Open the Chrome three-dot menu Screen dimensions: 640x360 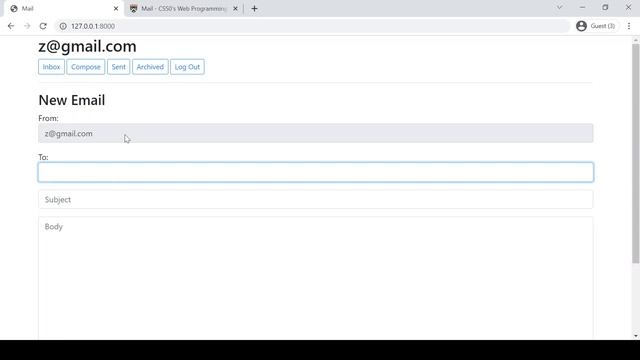629,26
